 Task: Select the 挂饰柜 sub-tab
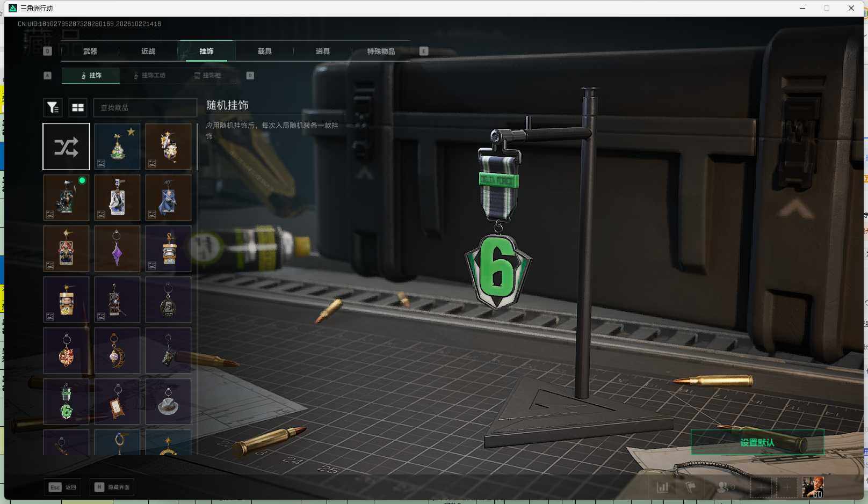[x=207, y=76]
